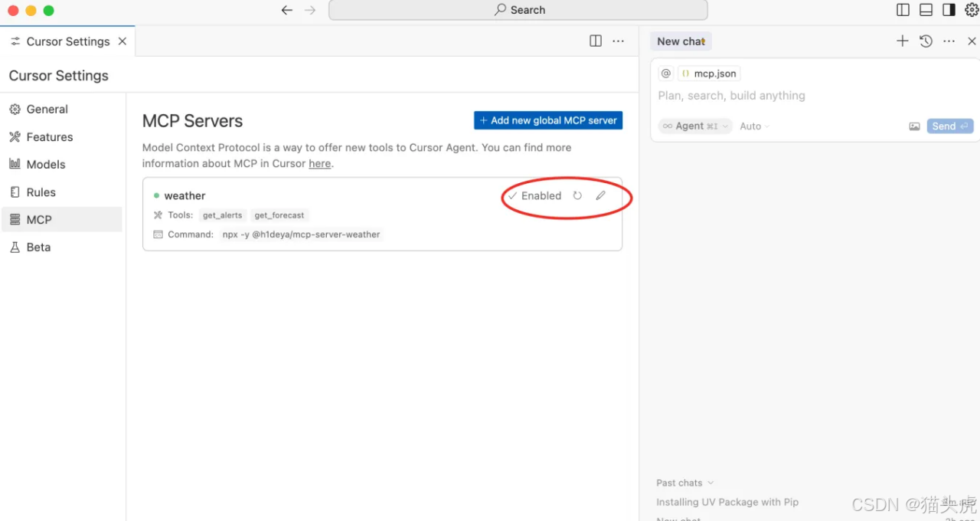Open 'Installing UV Package with Pip' chat

(x=727, y=502)
